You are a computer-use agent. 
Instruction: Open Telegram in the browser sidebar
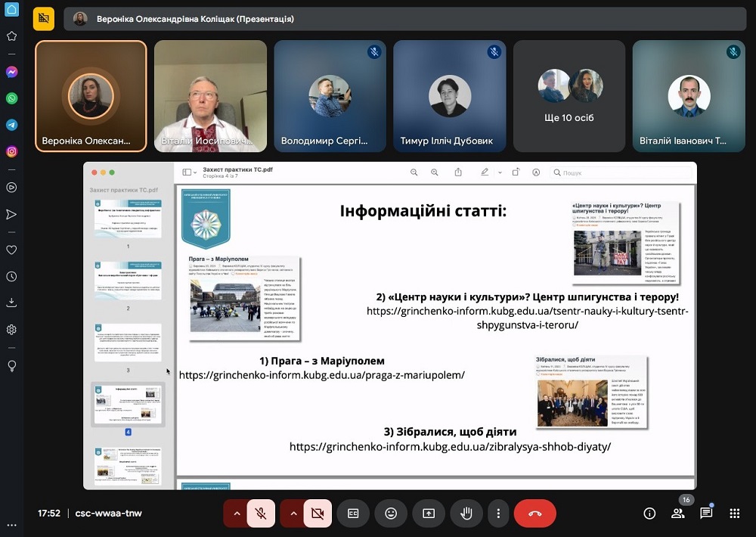tap(11, 125)
